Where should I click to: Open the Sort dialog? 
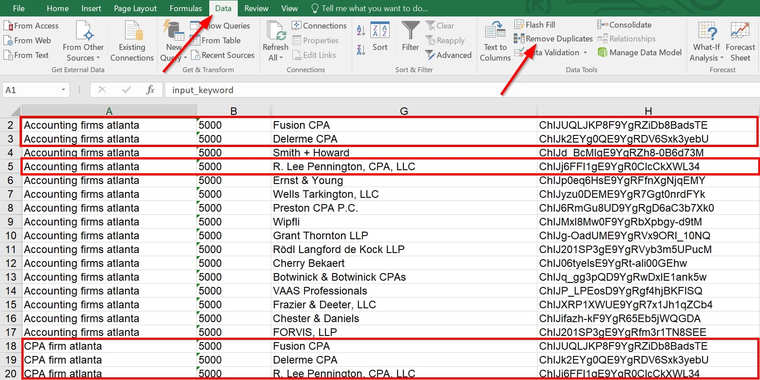click(380, 37)
